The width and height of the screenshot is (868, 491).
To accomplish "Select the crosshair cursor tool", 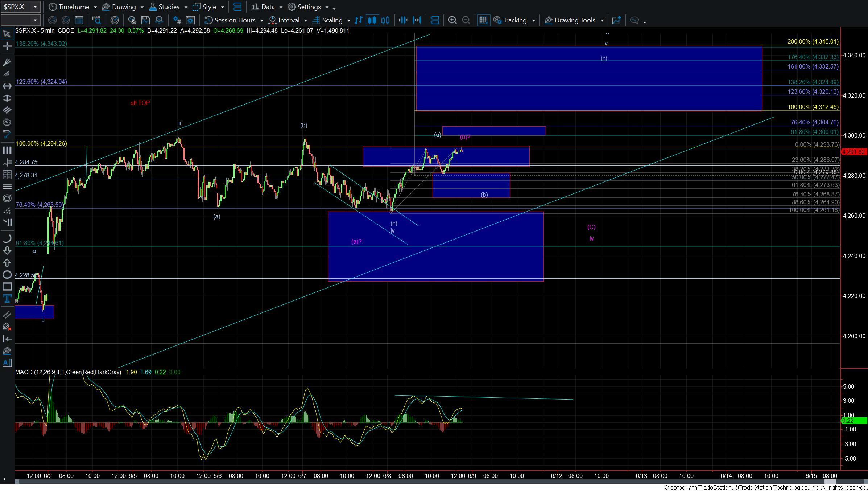I will [7, 46].
